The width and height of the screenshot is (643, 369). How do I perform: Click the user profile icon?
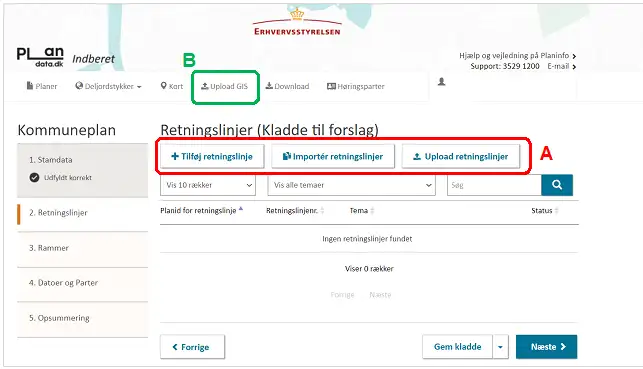pyautogui.click(x=441, y=82)
